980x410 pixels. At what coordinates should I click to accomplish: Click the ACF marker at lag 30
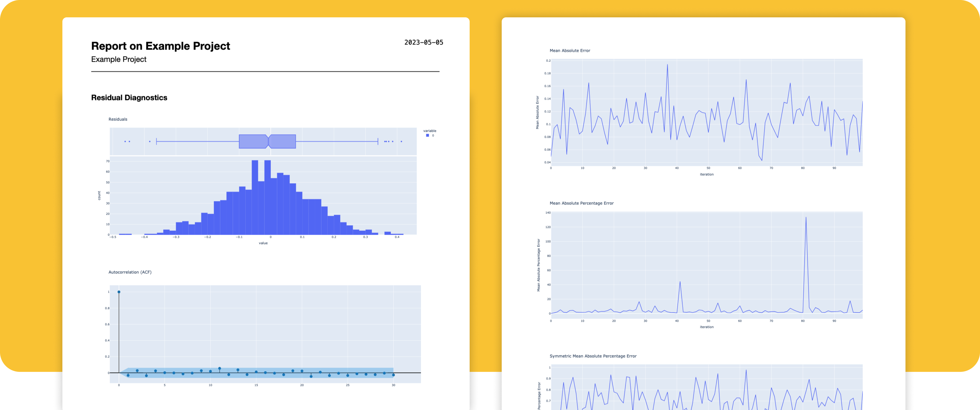[393, 375]
